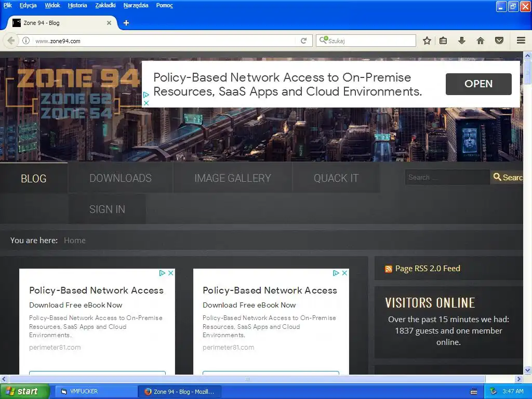Viewport: 532px width, 399px height.
Task: Click the vertical scrollbar down arrow
Action: 528,370
